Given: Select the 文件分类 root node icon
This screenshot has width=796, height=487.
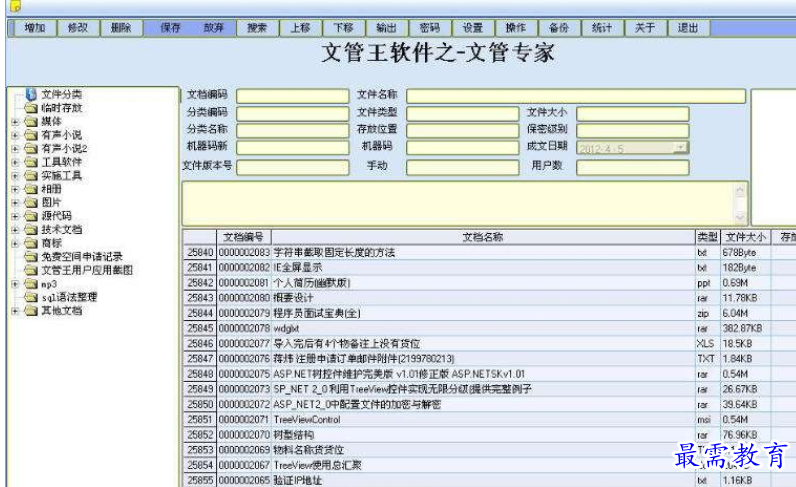Looking at the screenshot, I should tap(31, 94).
